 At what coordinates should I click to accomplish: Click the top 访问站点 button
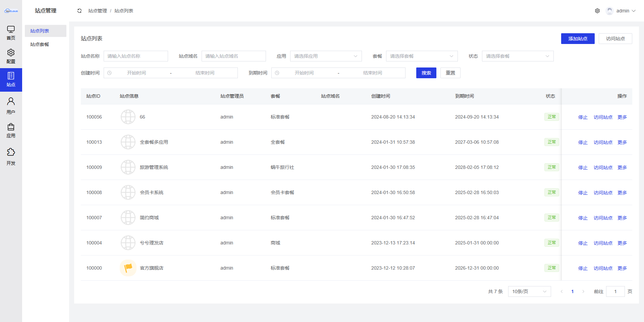(615, 39)
